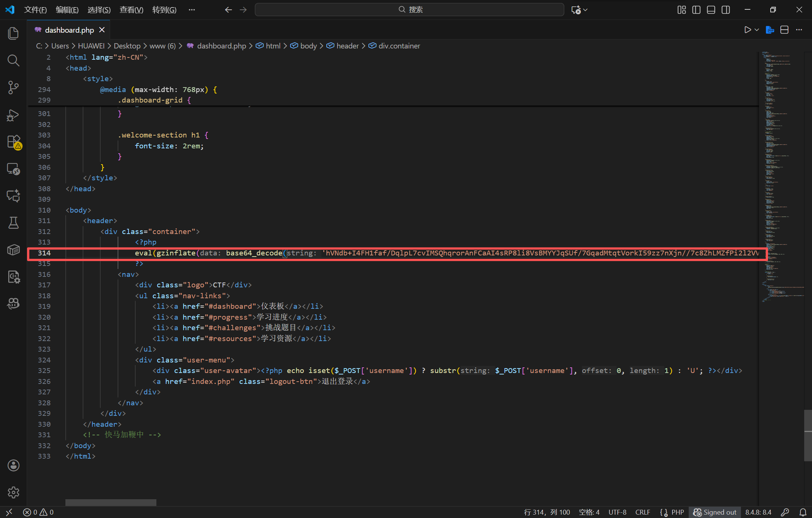812x518 pixels.
Task: Open Extensions view with warning badge
Action: [x=14, y=142]
